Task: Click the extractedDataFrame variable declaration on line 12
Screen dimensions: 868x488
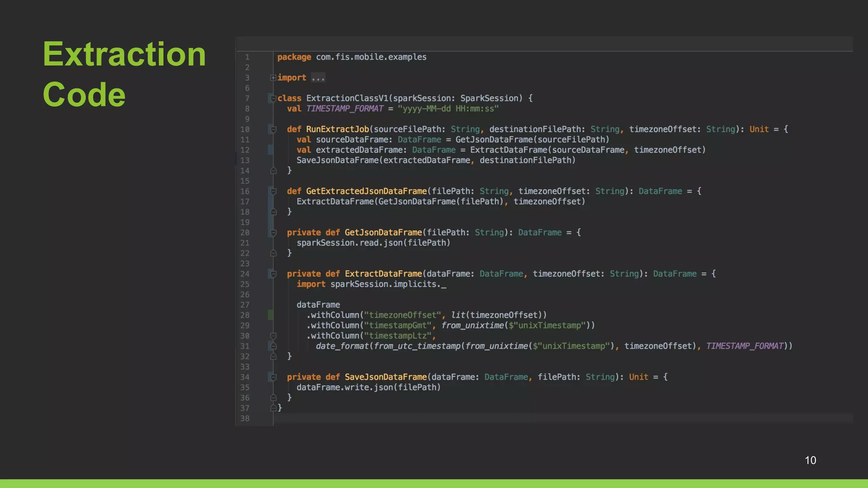Action: point(359,150)
